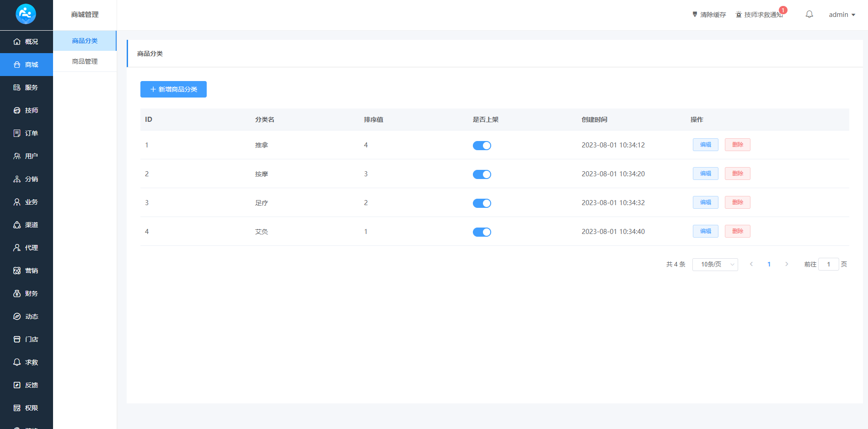Click the next page chevron
The width and height of the screenshot is (868, 429).
[787, 264]
